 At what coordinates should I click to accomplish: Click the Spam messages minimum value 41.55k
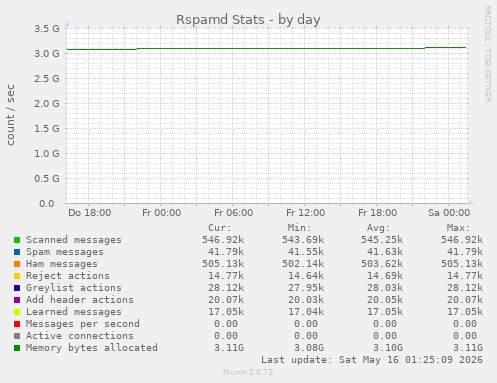[306, 252]
